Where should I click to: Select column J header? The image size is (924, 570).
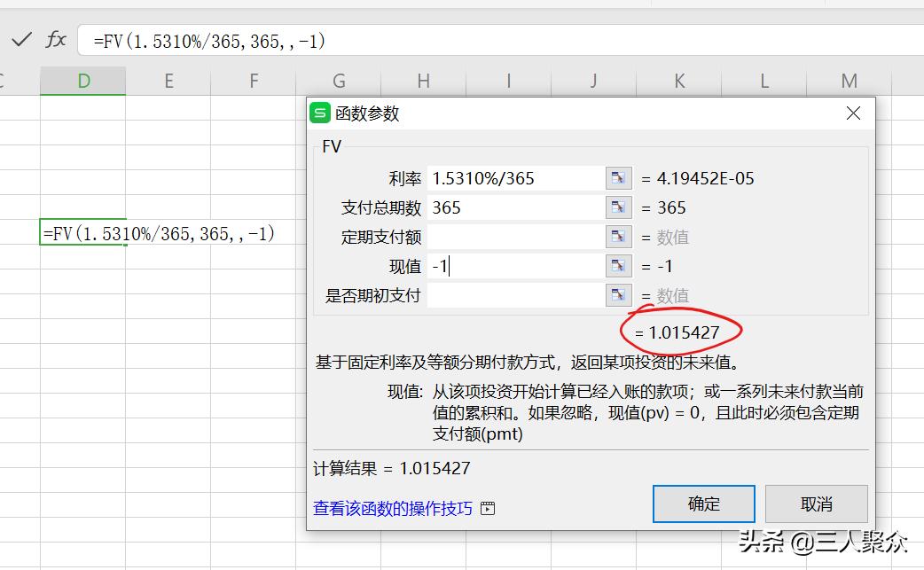(x=594, y=81)
